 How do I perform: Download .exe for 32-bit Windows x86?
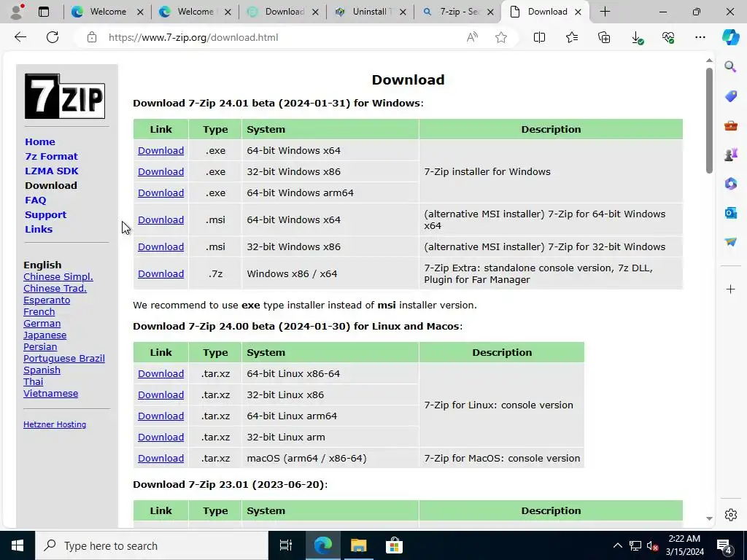pos(160,171)
